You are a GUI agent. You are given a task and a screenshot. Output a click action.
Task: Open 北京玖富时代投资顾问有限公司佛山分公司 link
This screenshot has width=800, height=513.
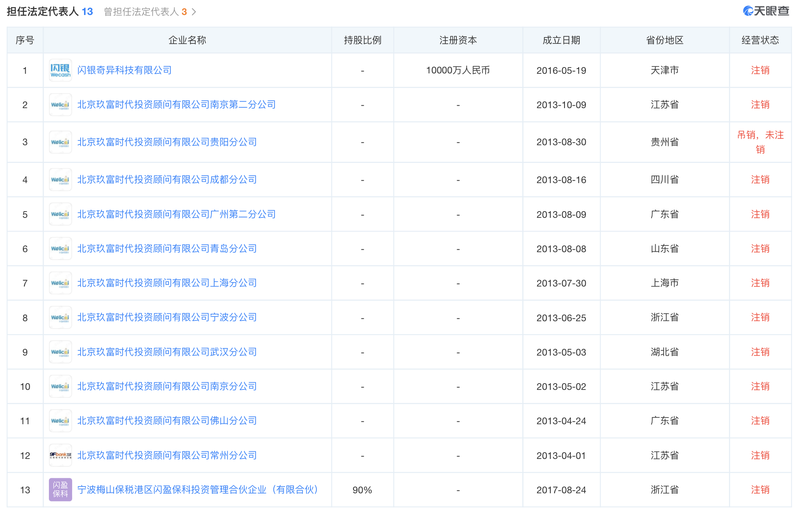[x=167, y=421]
